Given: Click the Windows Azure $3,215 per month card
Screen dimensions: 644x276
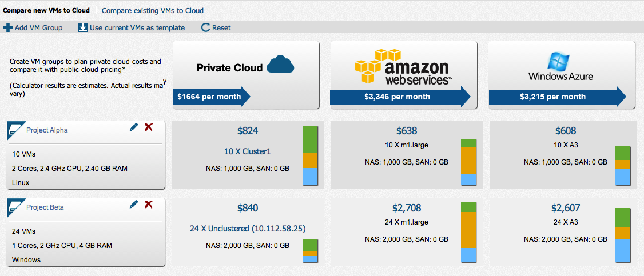Looking at the screenshot, I should tap(562, 75).
